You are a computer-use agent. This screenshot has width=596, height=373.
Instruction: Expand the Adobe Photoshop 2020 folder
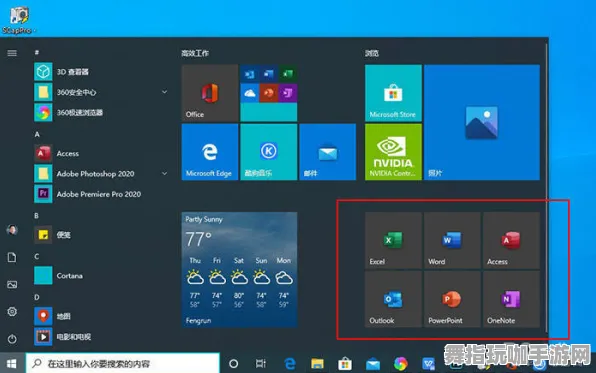tap(164, 174)
